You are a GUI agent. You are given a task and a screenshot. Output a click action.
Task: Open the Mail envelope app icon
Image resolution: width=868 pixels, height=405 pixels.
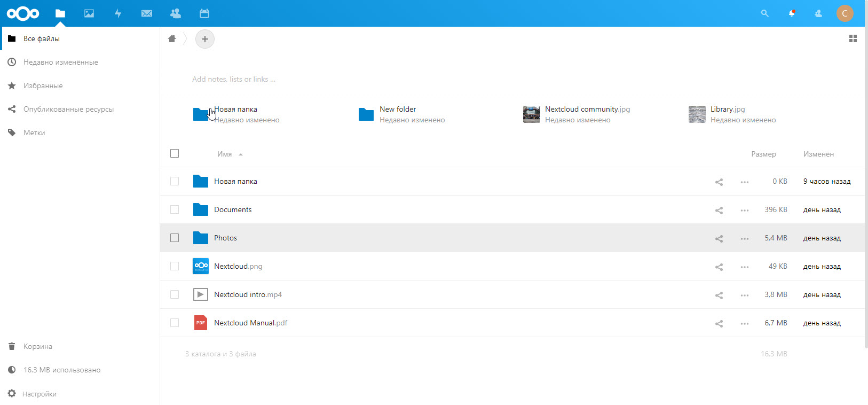click(147, 13)
